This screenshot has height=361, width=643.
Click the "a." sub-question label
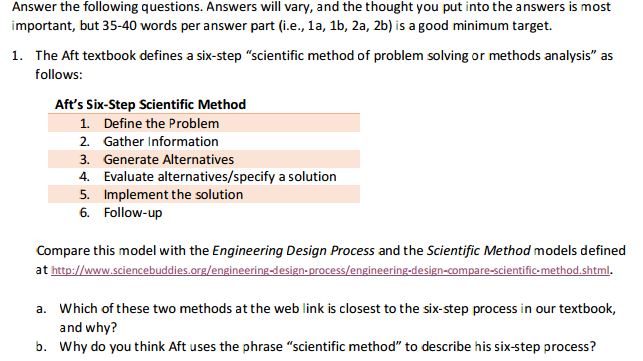coord(41,309)
